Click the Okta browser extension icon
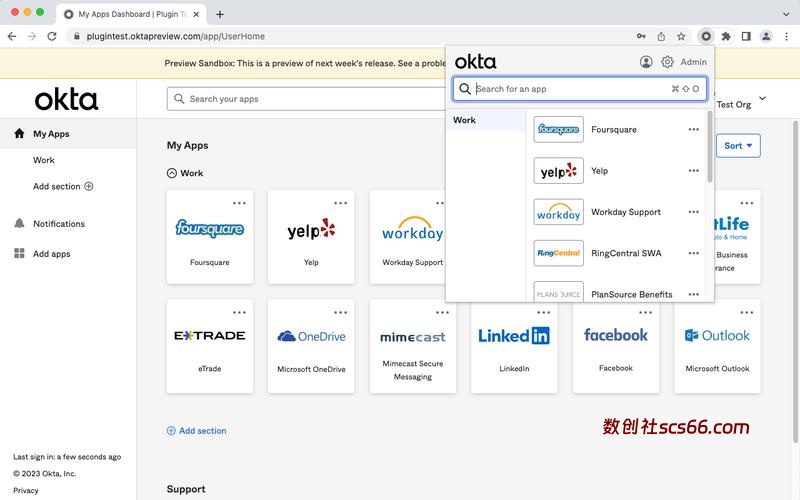 pos(706,36)
